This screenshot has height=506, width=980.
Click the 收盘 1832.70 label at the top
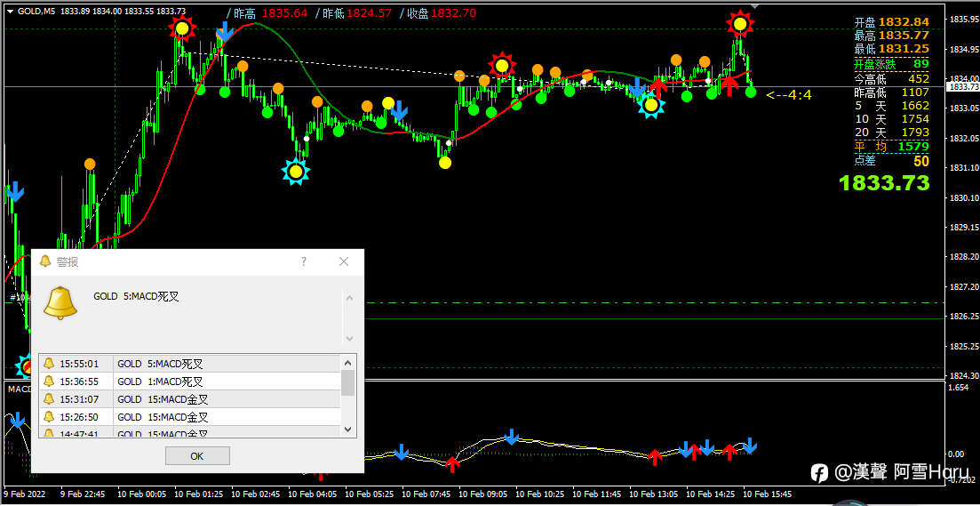pyautogui.click(x=437, y=13)
